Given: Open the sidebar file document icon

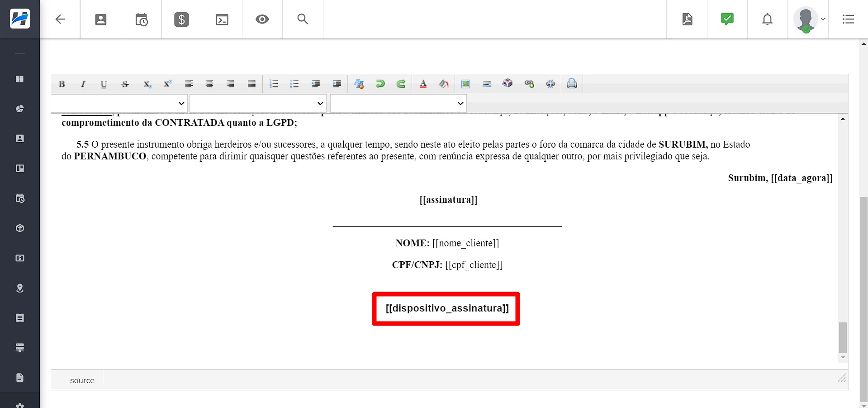Looking at the screenshot, I should (20, 378).
